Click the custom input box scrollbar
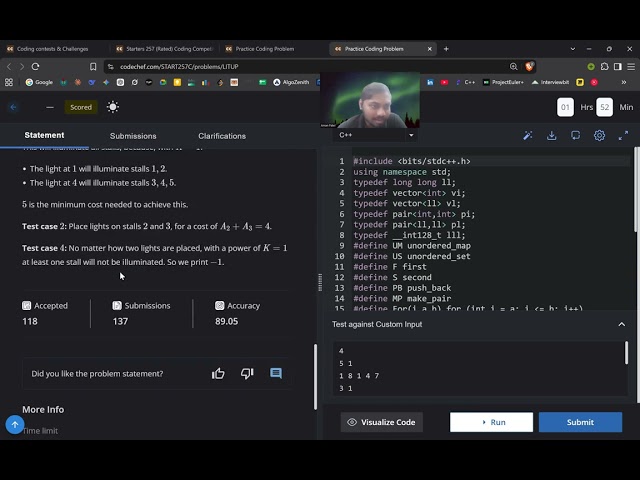The width and height of the screenshot is (640, 480). 626,353
